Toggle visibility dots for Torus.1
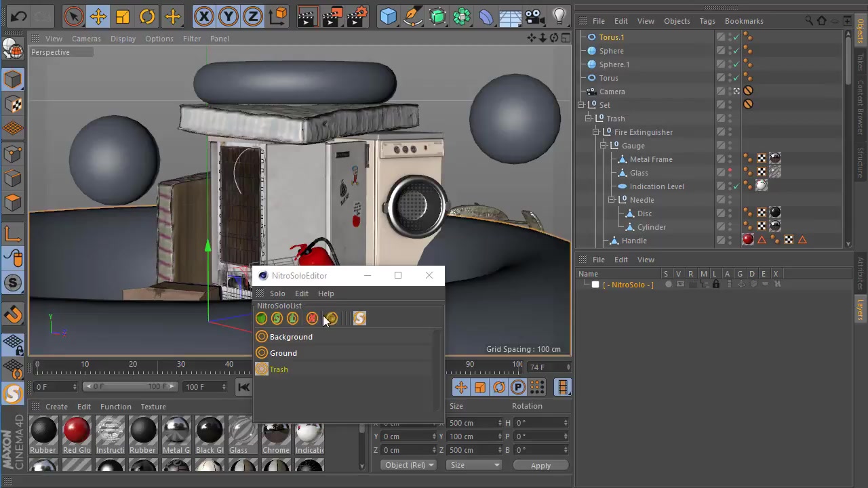The width and height of the screenshot is (868, 488). (748, 37)
